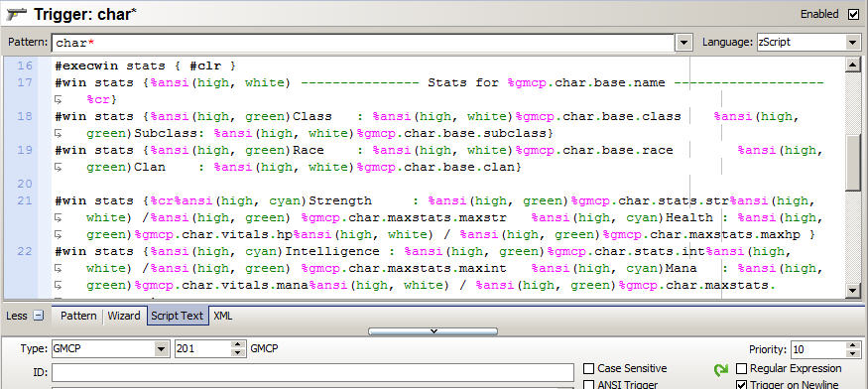Click into the ID input field
868x389 pixels.
tap(312, 372)
